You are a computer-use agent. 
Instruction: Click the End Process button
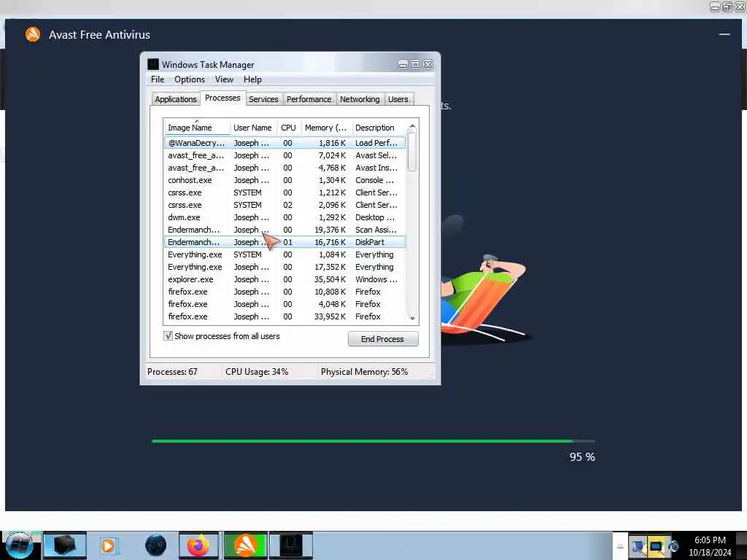[x=382, y=339]
